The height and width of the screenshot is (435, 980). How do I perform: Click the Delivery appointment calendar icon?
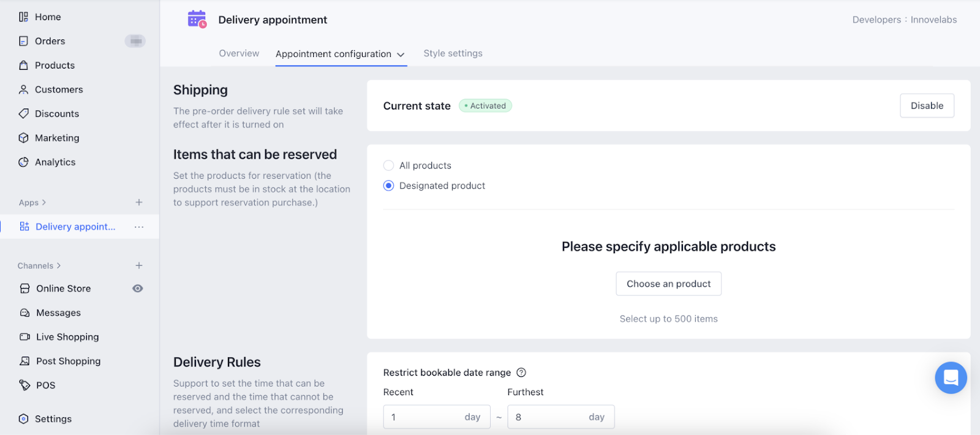click(197, 20)
